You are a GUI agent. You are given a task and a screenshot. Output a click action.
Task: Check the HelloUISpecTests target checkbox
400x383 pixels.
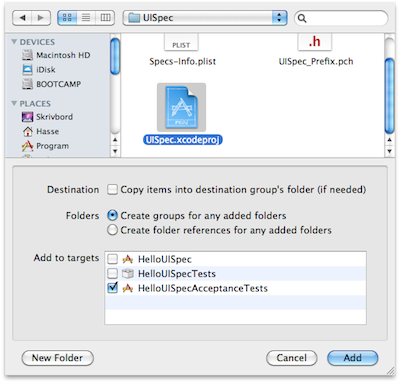click(x=112, y=274)
